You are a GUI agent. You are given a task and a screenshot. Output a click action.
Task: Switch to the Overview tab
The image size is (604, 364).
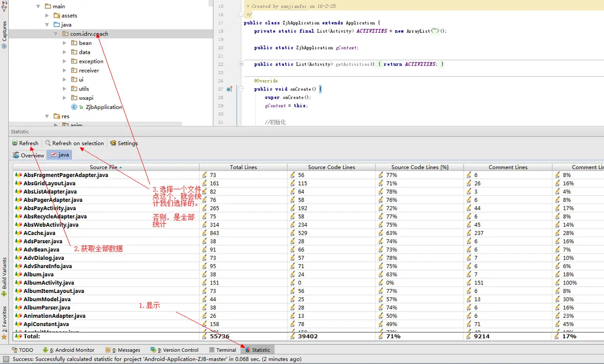point(28,155)
